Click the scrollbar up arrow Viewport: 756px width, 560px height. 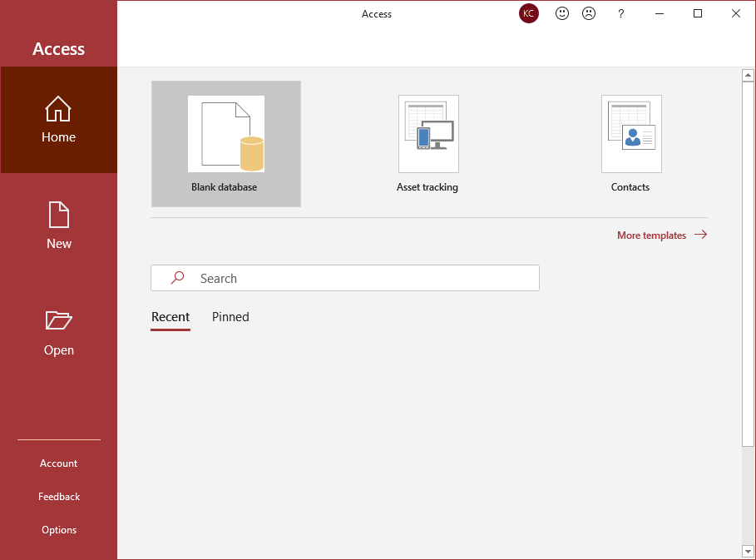point(747,75)
